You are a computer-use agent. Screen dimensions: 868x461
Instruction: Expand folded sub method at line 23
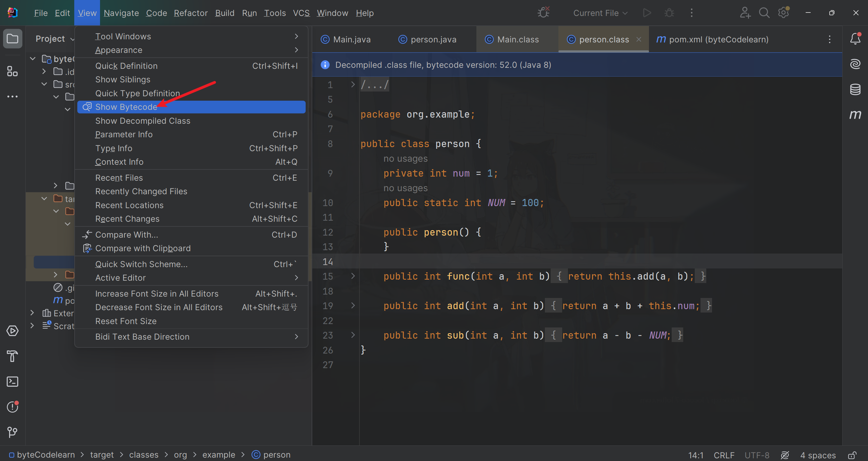[353, 335]
